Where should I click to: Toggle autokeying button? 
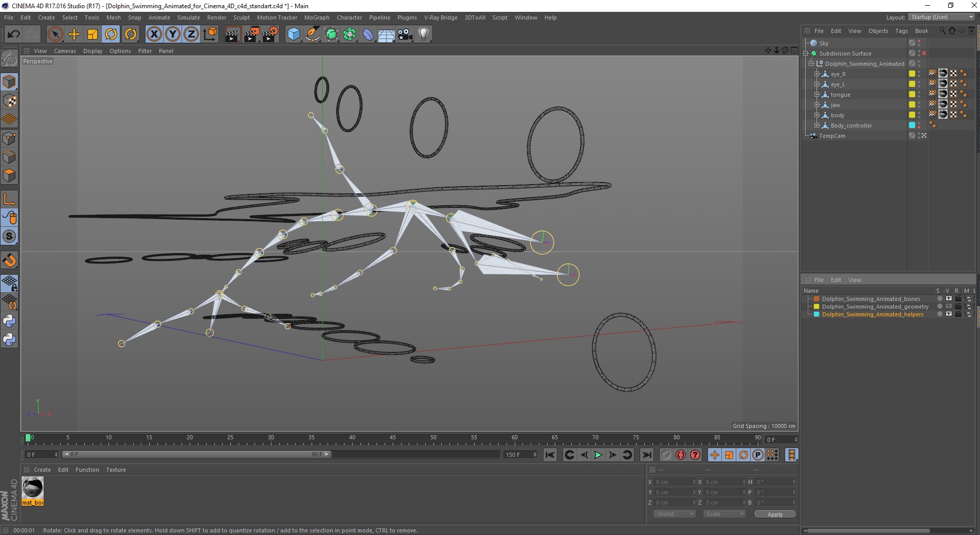(x=681, y=455)
